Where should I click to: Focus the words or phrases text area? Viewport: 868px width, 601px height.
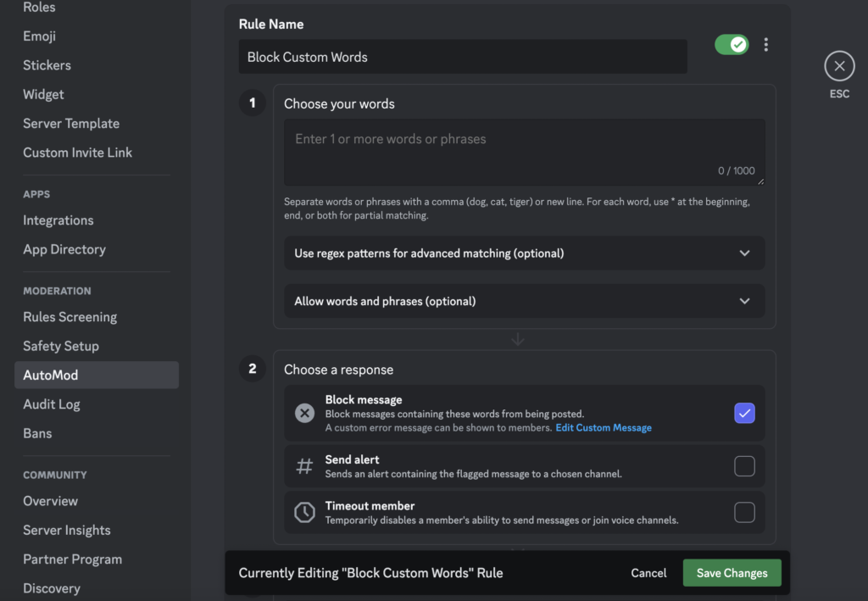(x=524, y=153)
